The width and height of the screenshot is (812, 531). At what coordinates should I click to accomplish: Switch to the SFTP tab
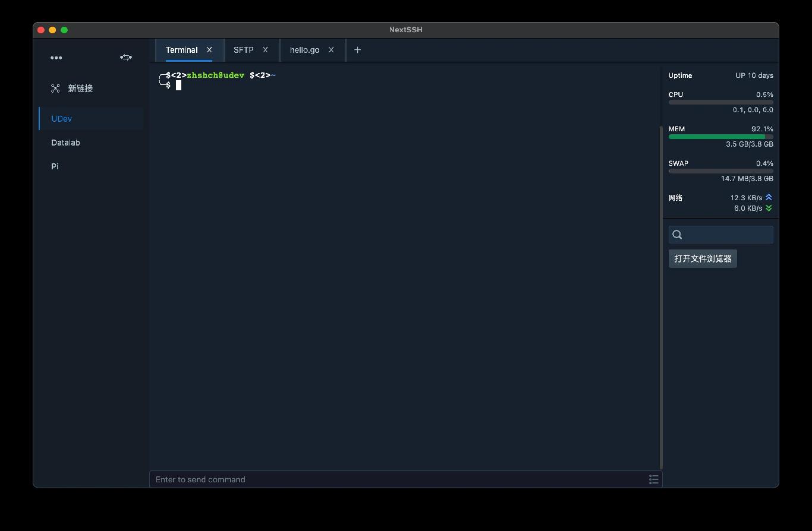pyautogui.click(x=243, y=50)
